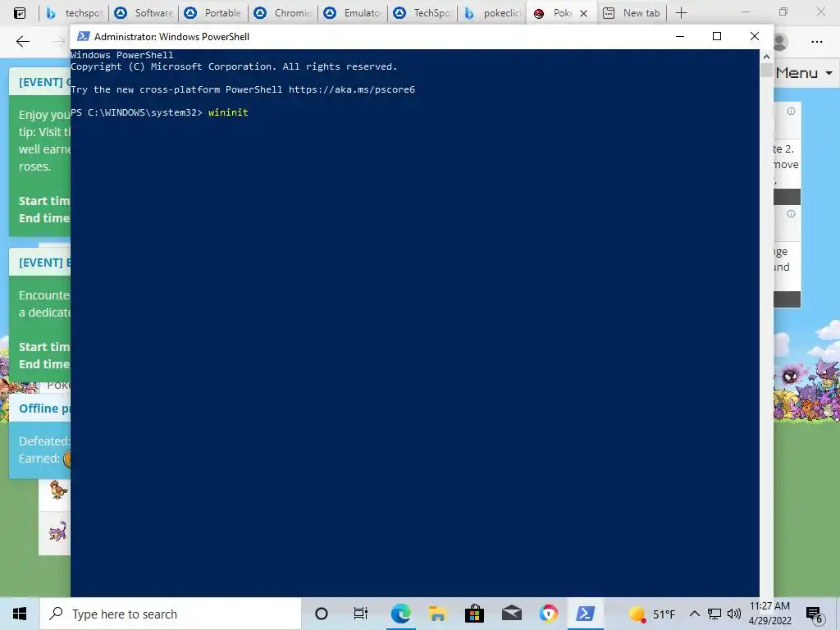Open Cortana from the taskbar
This screenshot has width=840, height=630.
[322, 614]
